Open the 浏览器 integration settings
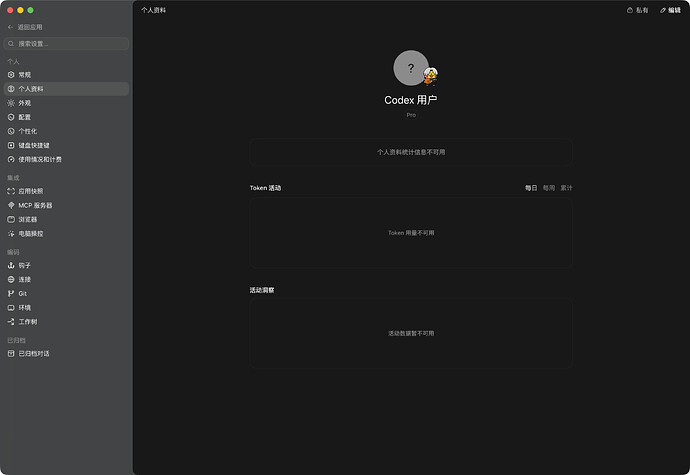The width and height of the screenshot is (690, 475). tap(66, 219)
